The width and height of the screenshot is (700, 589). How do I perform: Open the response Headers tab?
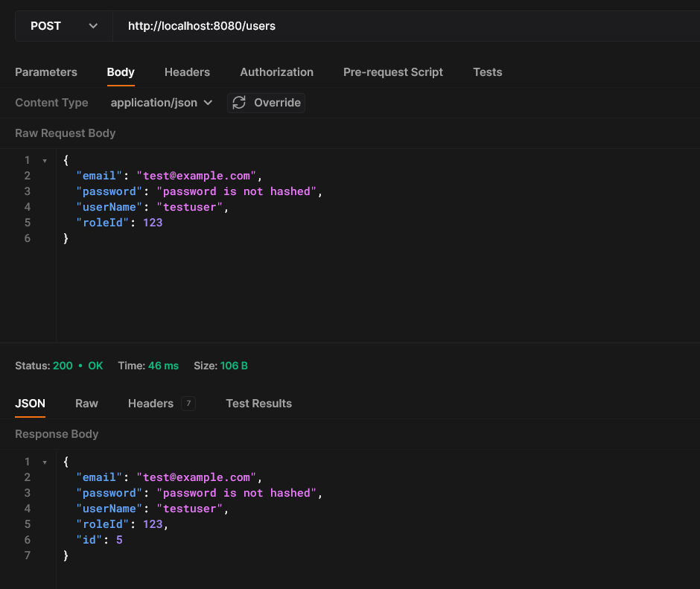(x=150, y=404)
